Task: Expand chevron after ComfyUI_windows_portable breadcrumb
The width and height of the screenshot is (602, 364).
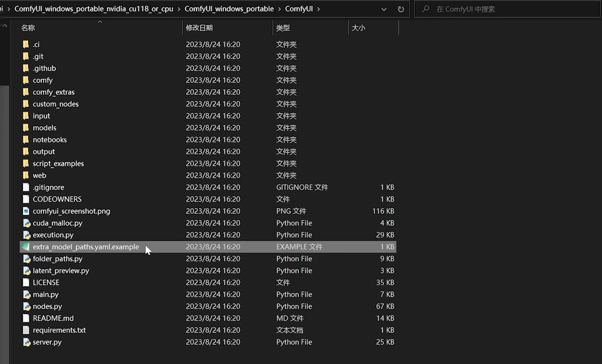Action: tap(279, 9)
